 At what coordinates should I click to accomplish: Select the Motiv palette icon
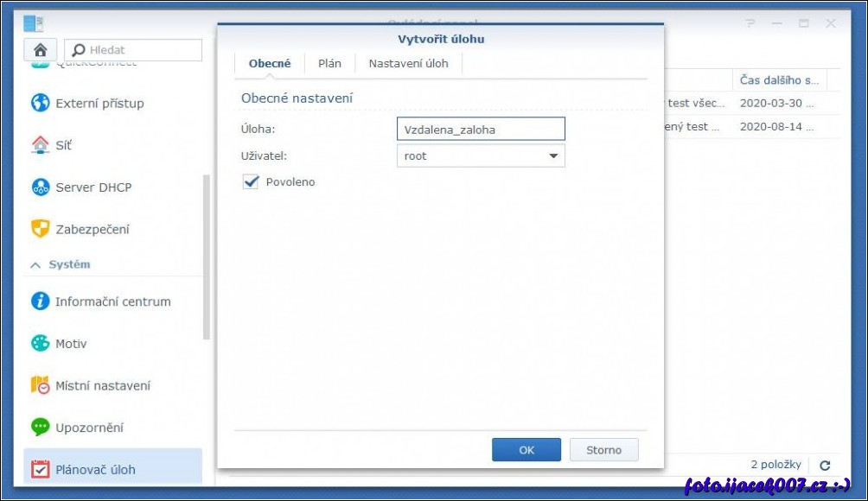tap(41, 344)
